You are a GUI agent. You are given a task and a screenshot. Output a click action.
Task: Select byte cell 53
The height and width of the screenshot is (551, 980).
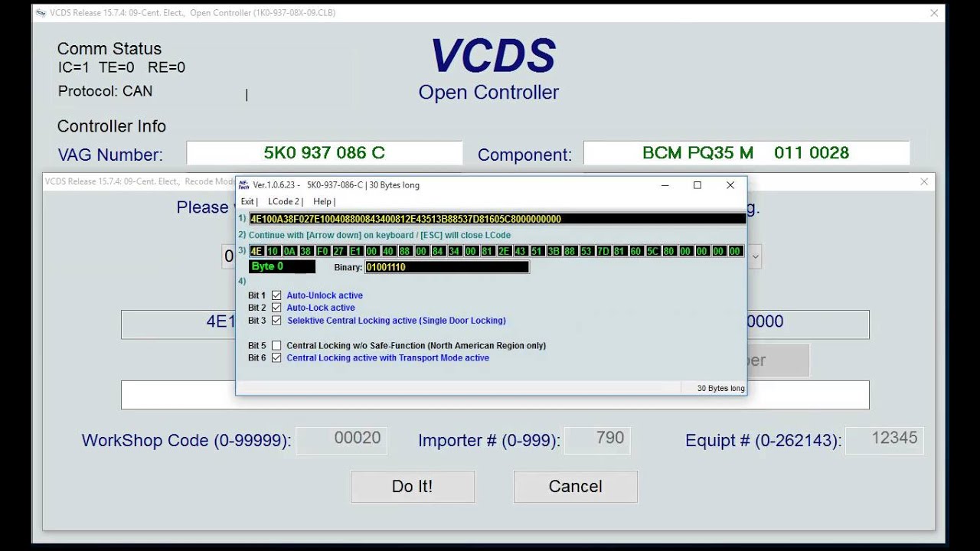[x=586, y=251]
